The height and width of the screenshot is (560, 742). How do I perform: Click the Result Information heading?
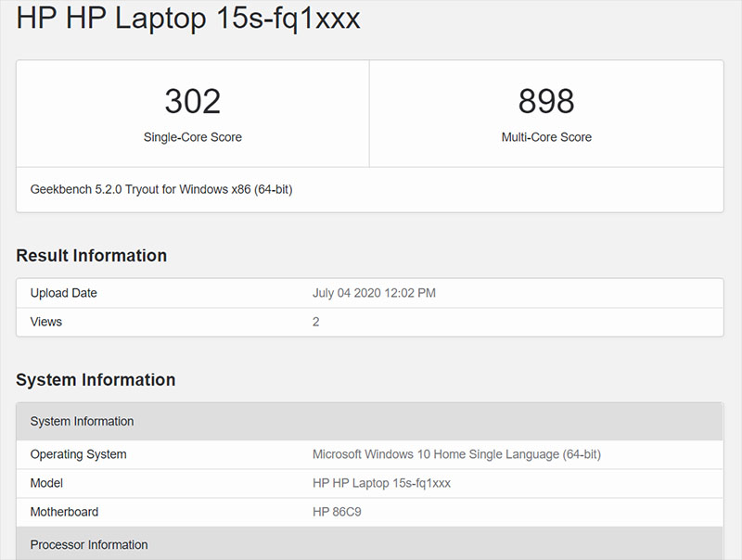[x=91, y=256]
